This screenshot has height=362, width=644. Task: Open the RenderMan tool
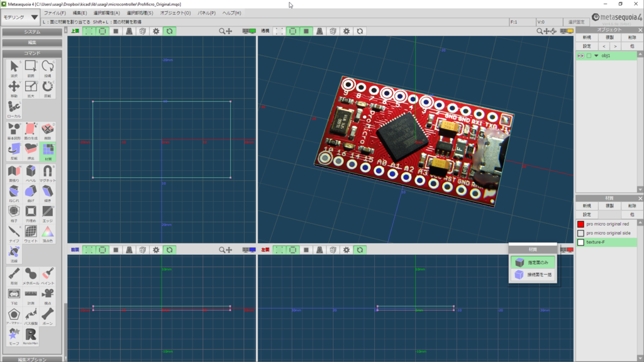coord(31,337)
